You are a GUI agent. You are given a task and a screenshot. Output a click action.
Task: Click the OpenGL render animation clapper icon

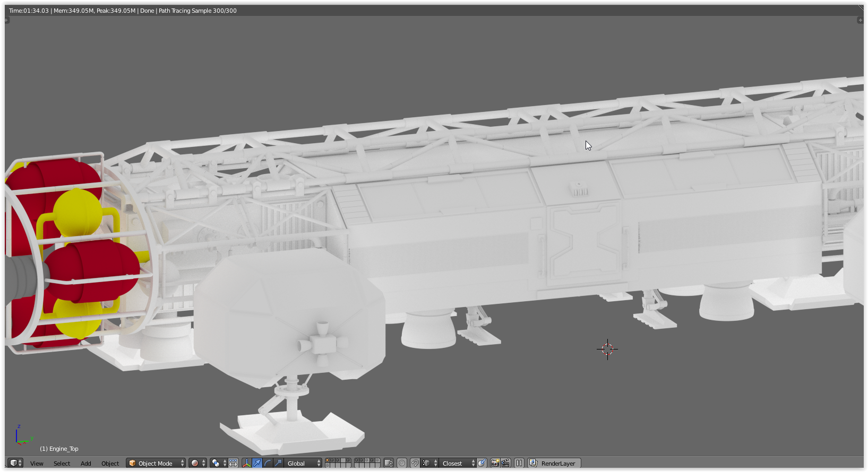point(505,463)
